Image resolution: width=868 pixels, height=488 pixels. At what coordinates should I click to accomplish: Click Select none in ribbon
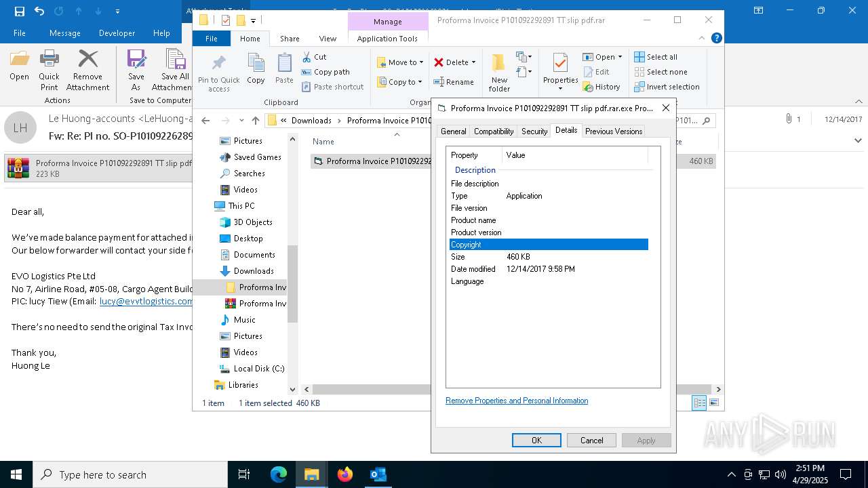coord(660,72)
